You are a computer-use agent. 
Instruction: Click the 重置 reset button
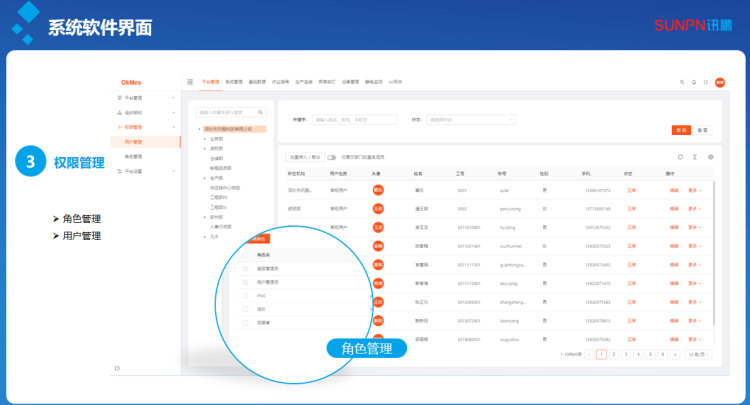(704, 130)
